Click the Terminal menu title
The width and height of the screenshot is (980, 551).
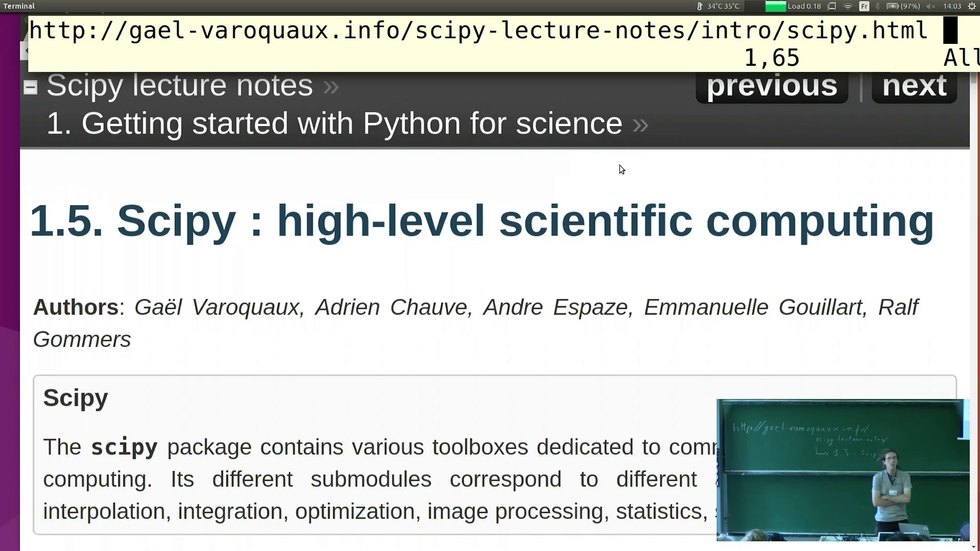[x=19, y=6]
